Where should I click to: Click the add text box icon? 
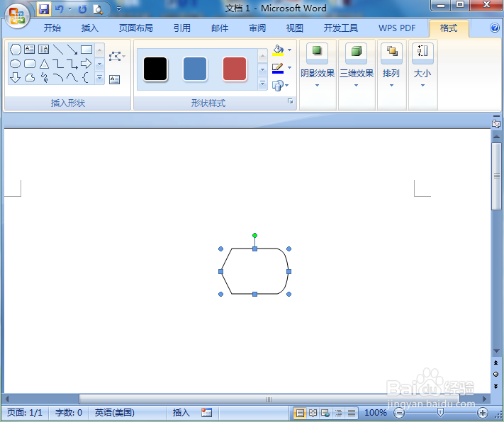pos(114,79)
